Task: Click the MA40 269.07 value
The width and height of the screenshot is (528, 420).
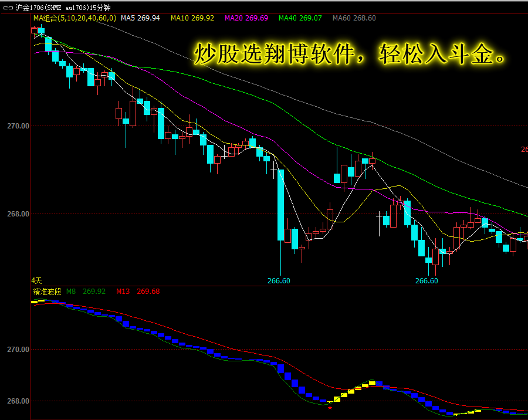Action: (300, 18)
